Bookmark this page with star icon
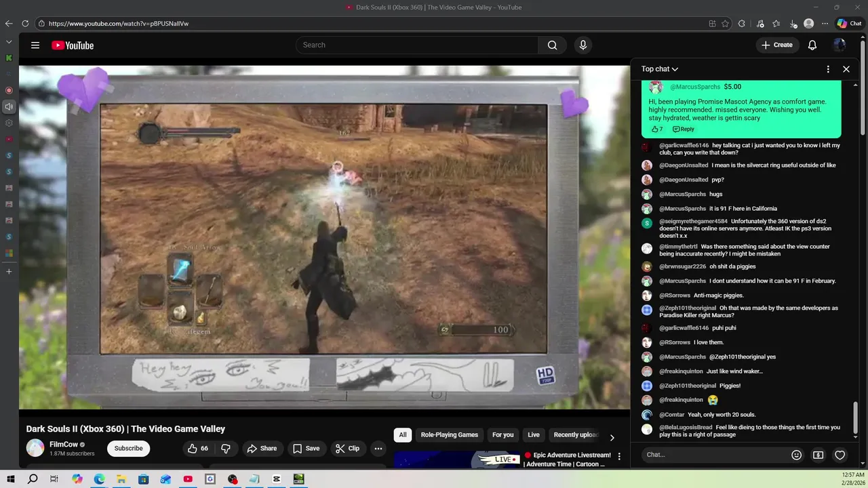868x488 pixels. click(x=725, y=23)
